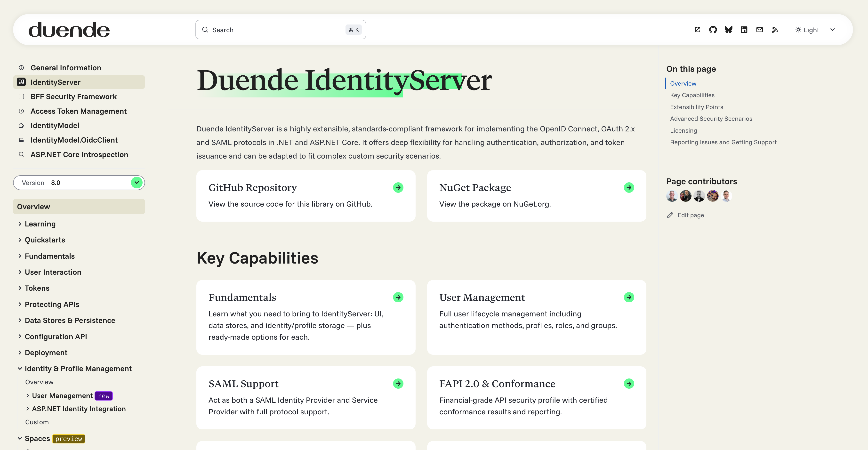Click the pencil icon beside Edit page
This screenshot has height=450, width=868.
tap(670, 215)
